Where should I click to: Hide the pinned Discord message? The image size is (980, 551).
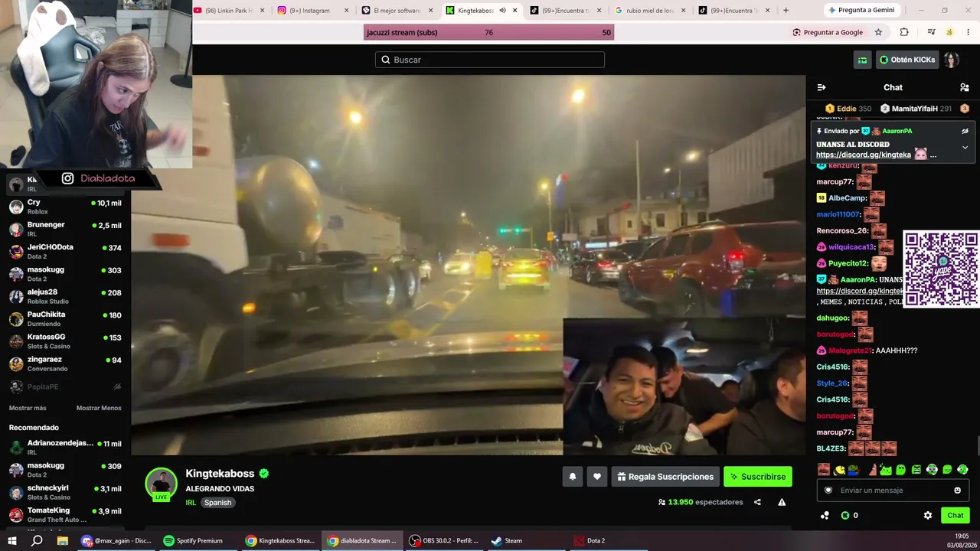tap(965, 131)
